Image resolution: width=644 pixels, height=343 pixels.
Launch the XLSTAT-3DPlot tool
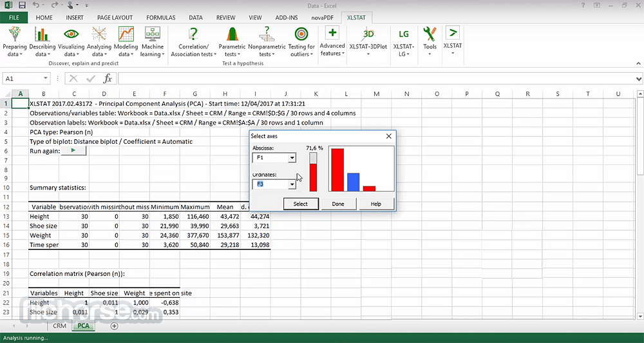pos(368,41)
